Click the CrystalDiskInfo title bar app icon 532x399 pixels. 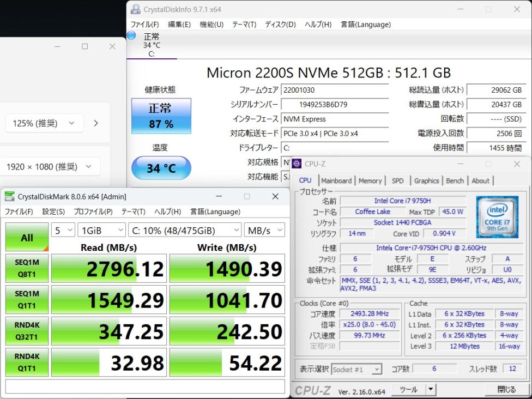coord(135,9)
